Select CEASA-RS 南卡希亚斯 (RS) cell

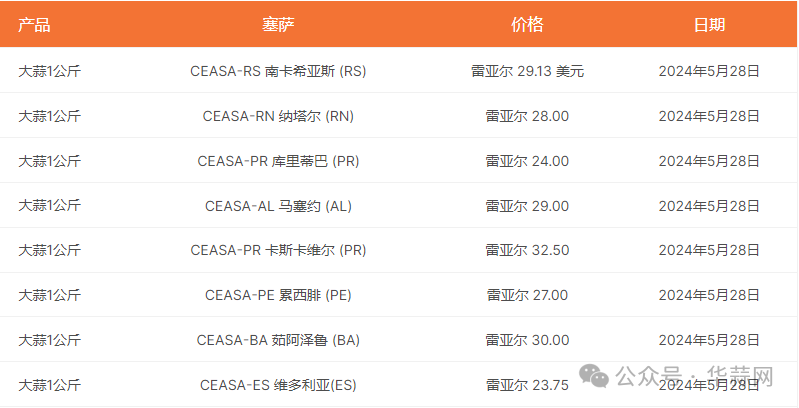(278, 71)
